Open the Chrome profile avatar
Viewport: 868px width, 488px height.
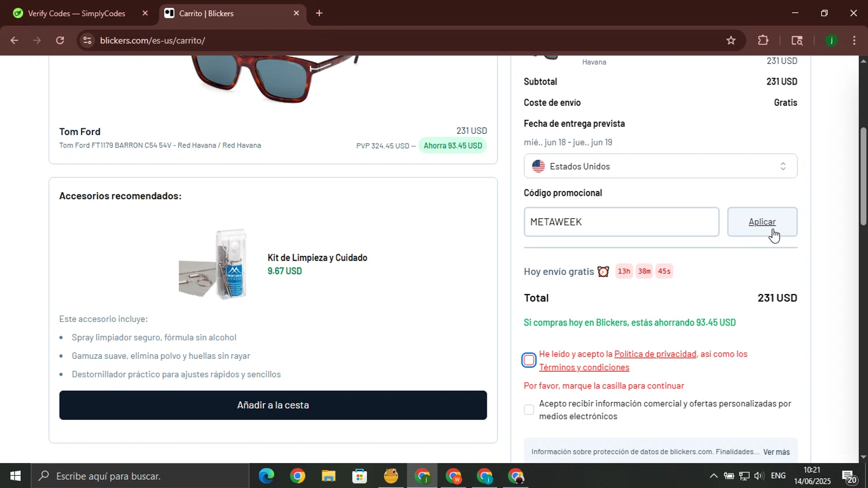pyautogui.click(x=832, y=41)
